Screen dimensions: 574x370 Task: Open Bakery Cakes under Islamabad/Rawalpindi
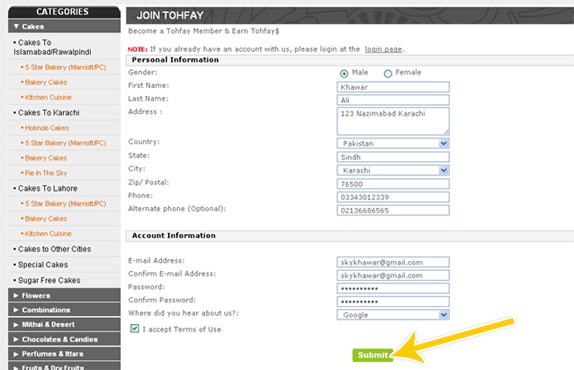point(46,82)
